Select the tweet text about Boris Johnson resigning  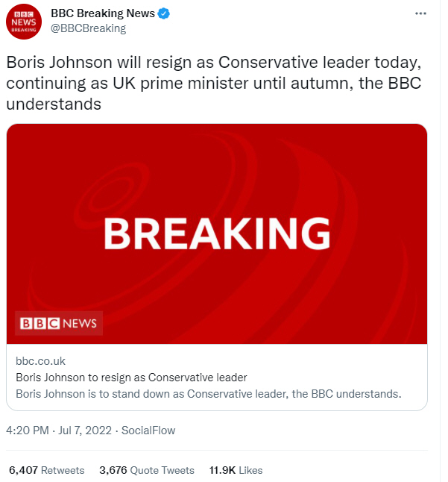pos(213,83)
